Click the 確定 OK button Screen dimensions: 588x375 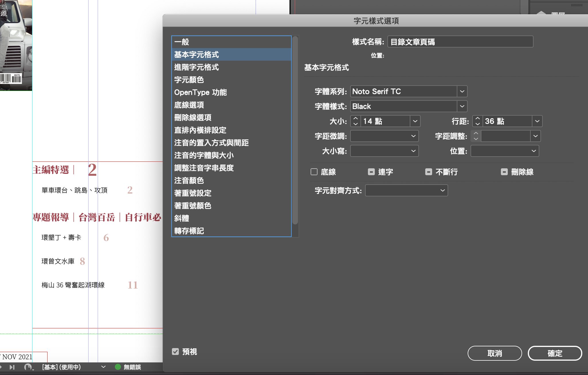(x=554, y=353)
